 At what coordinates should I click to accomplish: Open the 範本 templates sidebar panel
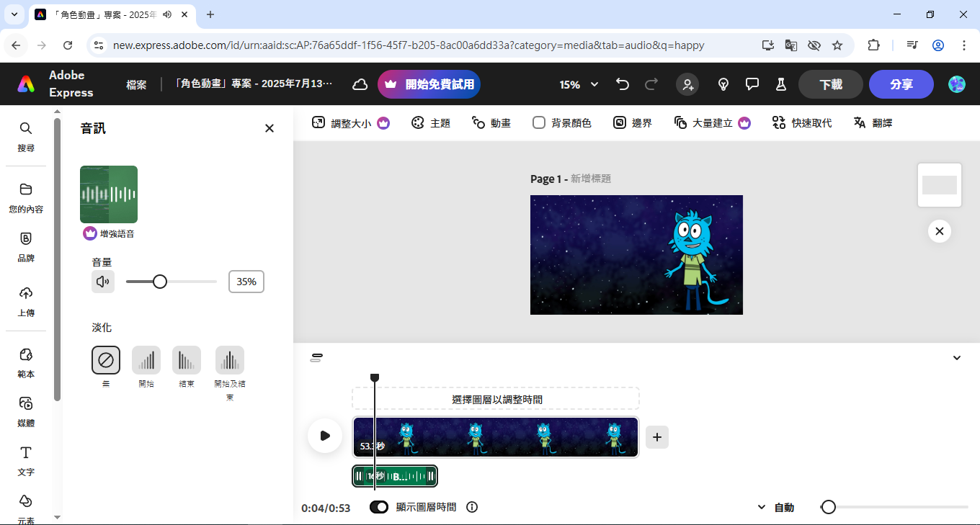(26, 362)
